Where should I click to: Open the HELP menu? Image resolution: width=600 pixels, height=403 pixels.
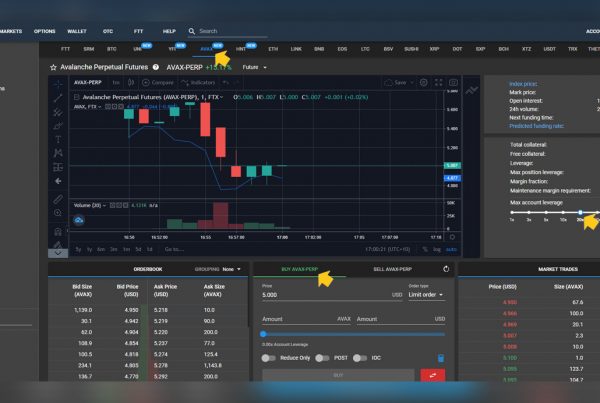tap(169, 31)
